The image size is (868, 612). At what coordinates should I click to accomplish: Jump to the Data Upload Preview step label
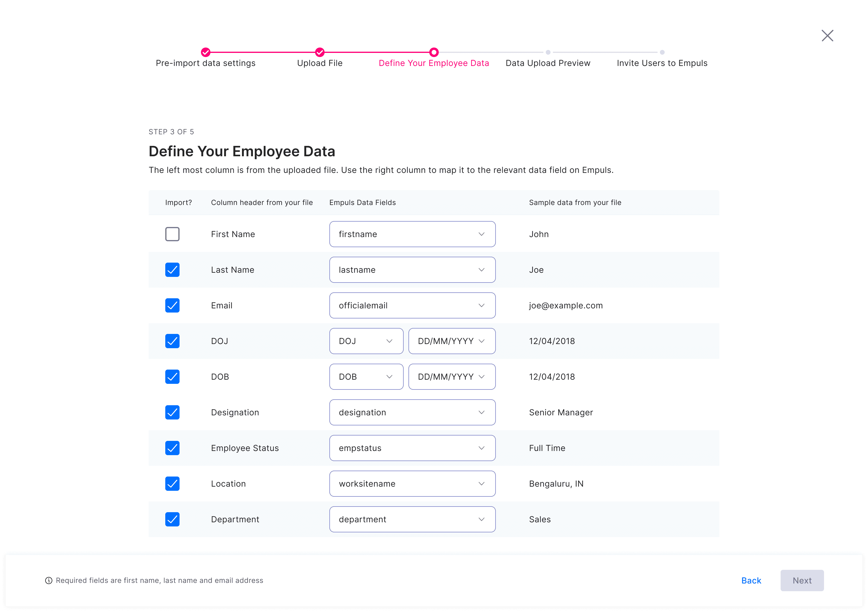[548, 63]
